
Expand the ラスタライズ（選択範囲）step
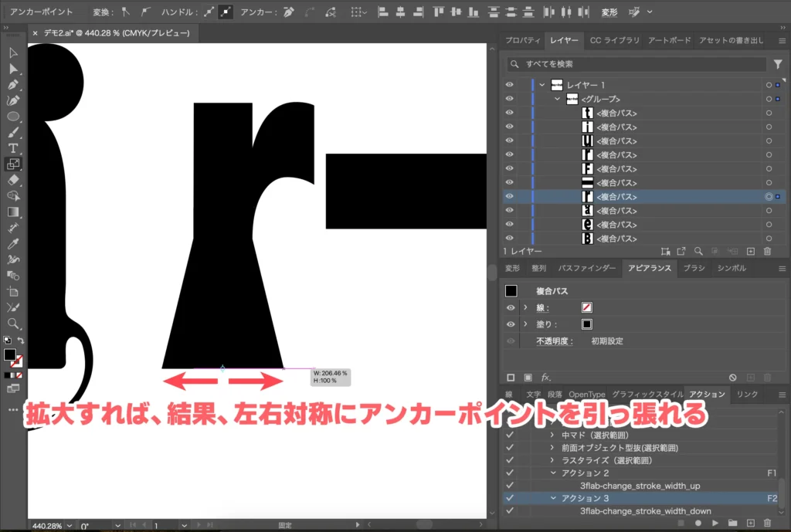[x=551, y=460]
